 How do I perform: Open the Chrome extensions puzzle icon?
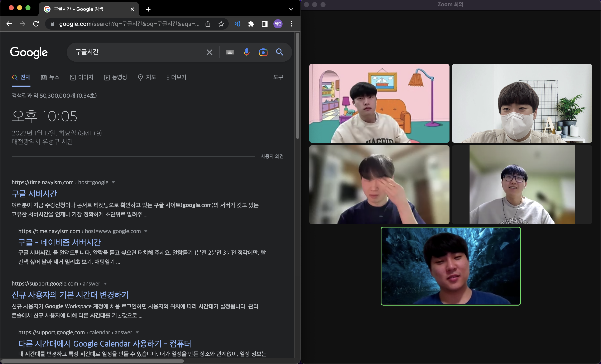[251, 24]
